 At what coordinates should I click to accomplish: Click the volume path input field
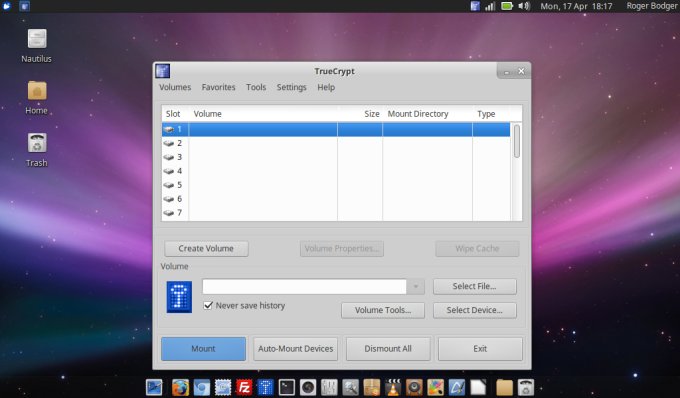click(304, 287)
